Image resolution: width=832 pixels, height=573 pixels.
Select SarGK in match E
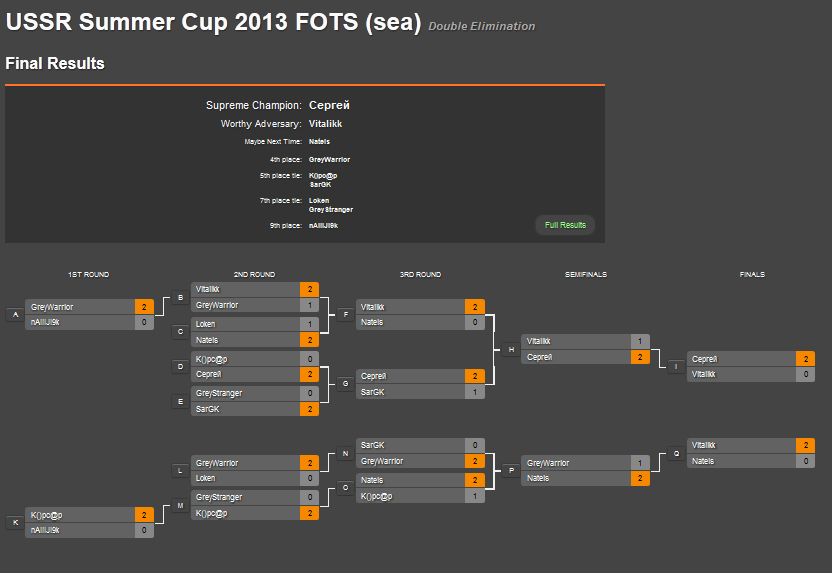pyautogui.click(x=207, y=410)
